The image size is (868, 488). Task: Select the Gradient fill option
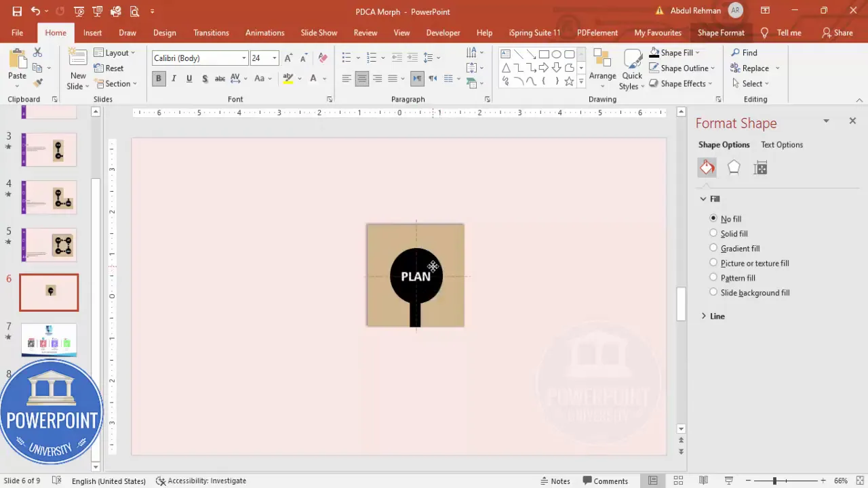(734, 249)
